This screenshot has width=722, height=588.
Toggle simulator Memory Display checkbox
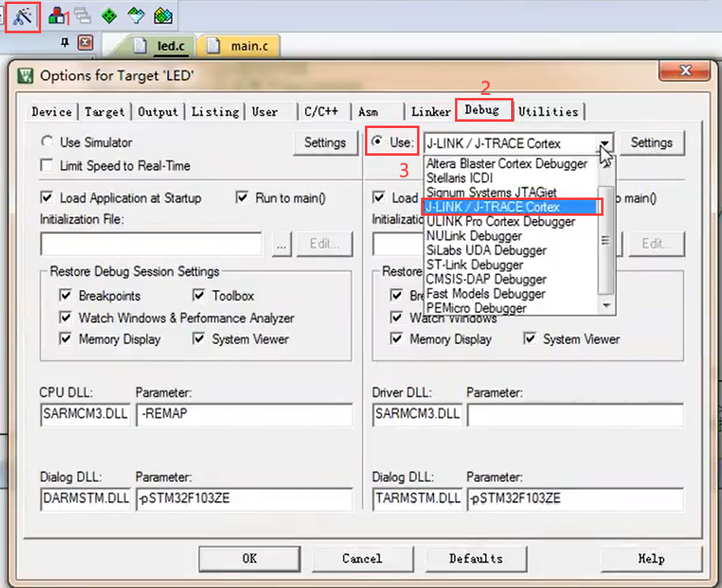point(66,339)
